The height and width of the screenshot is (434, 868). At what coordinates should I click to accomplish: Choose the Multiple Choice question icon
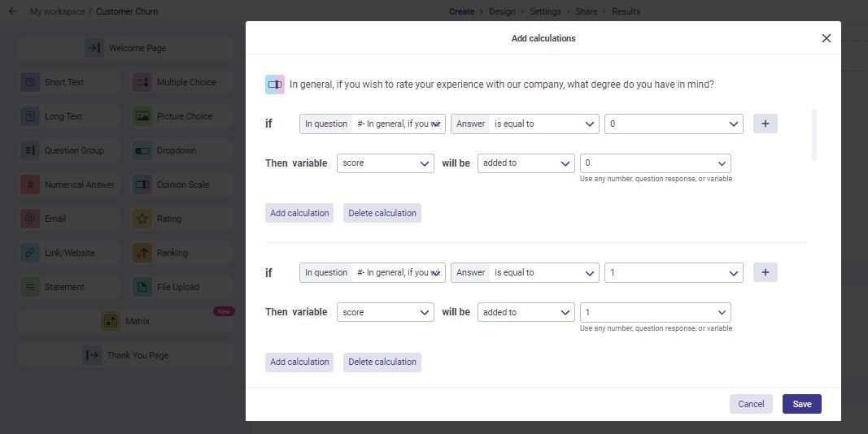pos(142,82)
